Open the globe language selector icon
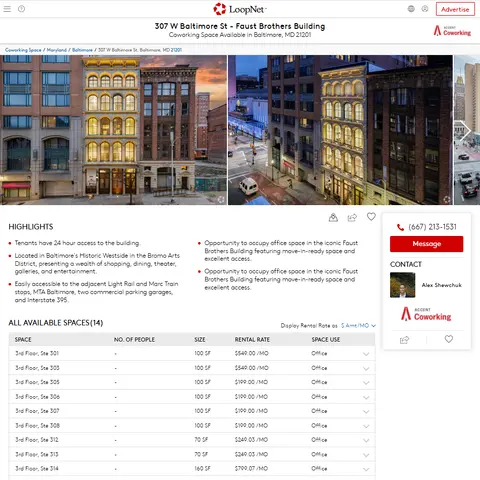480x480 pixels. (x=411, y=9)
